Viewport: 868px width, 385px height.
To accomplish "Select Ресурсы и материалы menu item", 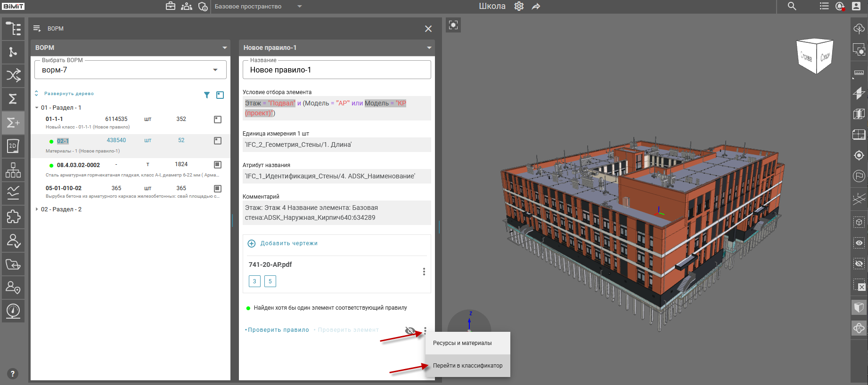I will 462,343.
